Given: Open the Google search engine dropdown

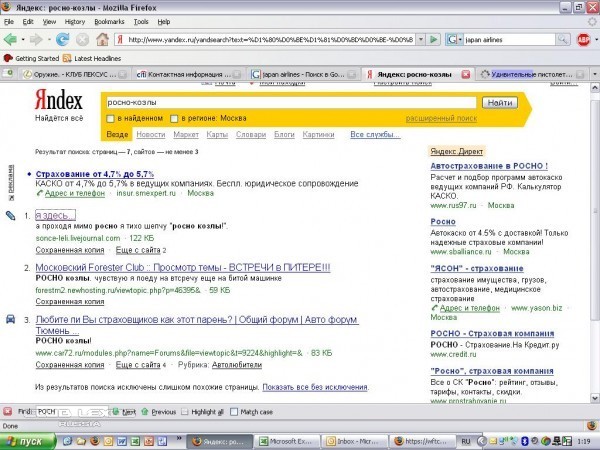Looking at the screenshot, I should (x=454, y=40).
